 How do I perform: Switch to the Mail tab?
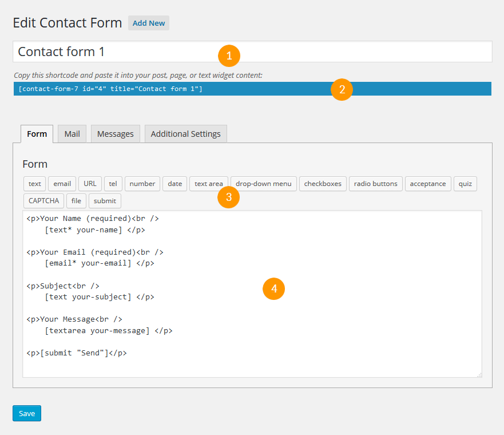[x=72, y=133]
